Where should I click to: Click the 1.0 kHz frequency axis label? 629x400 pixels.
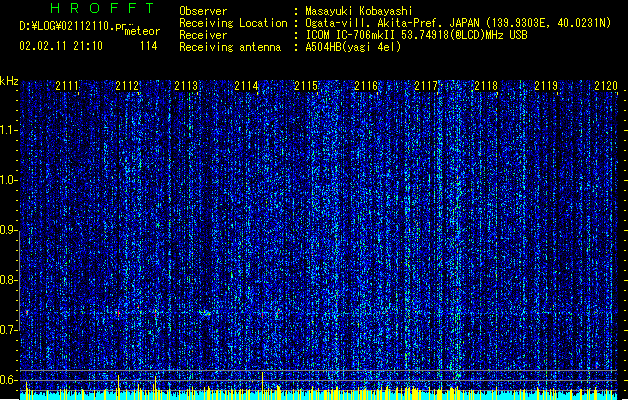point(8,180)
